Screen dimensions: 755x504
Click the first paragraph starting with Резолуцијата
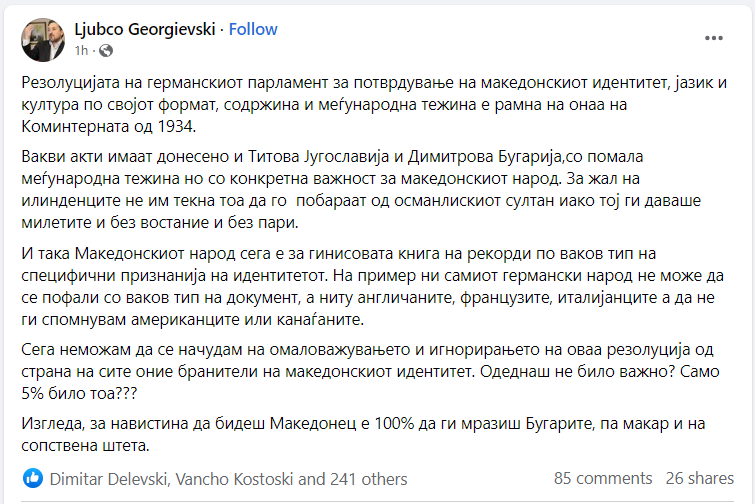click(374, 104)
